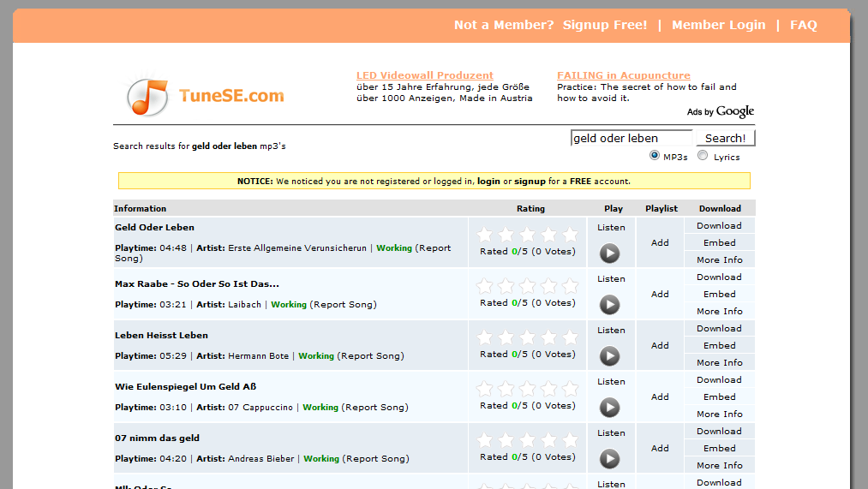Image resolution: width=868 pixels, height=489 pixels.
Task: Download the Max Raabe song
Action: tap(719, 277)
